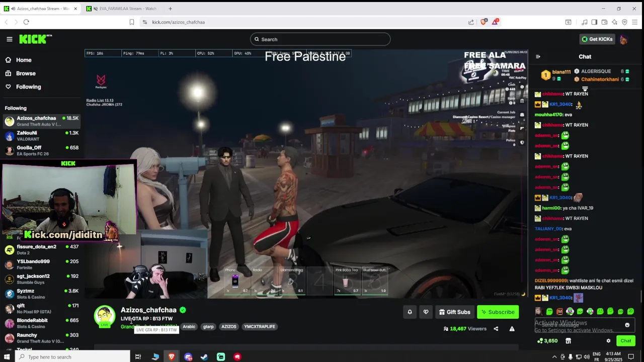Open the Brave main menu icon
Viewport: 644px width, 362px height.
(x=635, y=22)
